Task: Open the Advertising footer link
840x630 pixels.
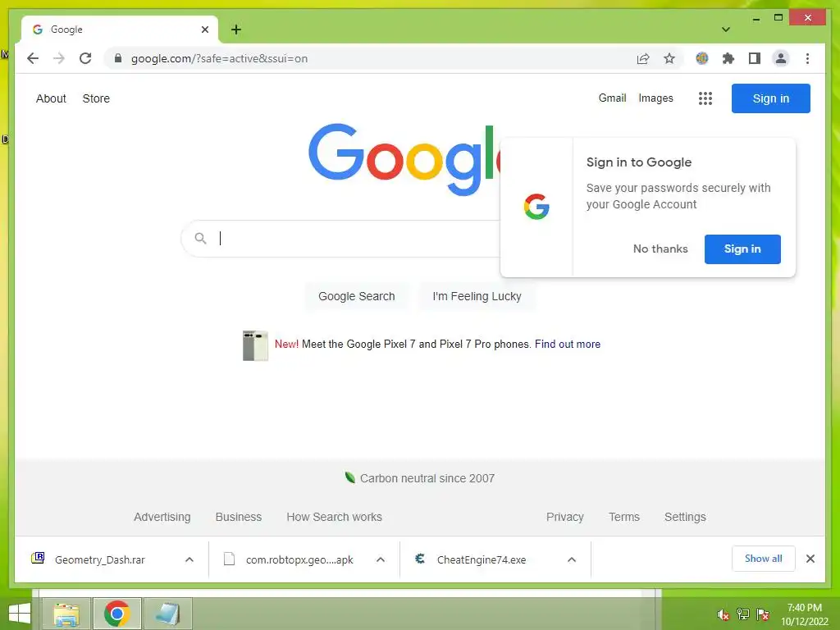Action: [x=162, y=517]
